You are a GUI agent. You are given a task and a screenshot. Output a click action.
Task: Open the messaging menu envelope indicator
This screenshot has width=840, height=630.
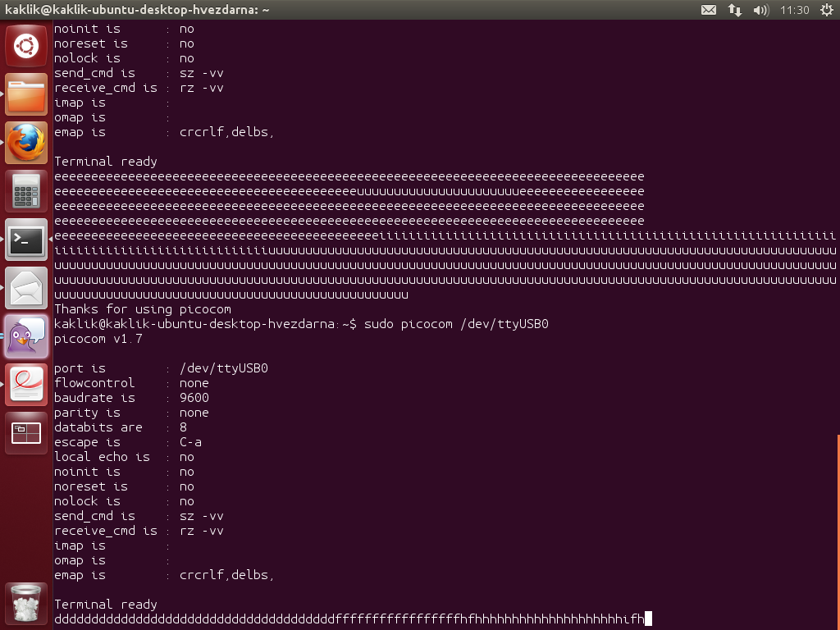click(x=709, y=10)
